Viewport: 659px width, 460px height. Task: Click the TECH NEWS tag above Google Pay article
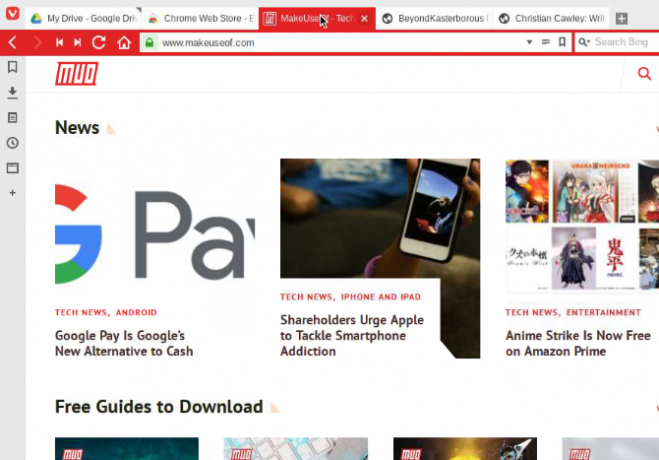pos(81,313)
